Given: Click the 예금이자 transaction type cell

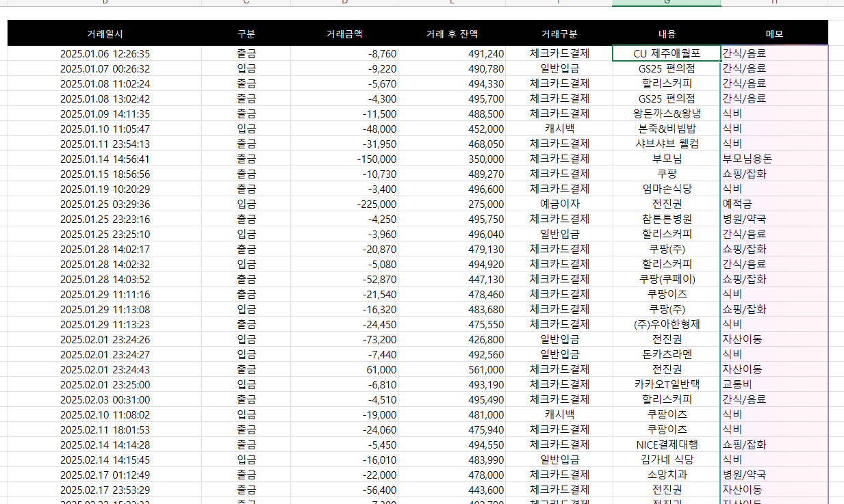Looking at the screenshot, I should tap(559, 204).
